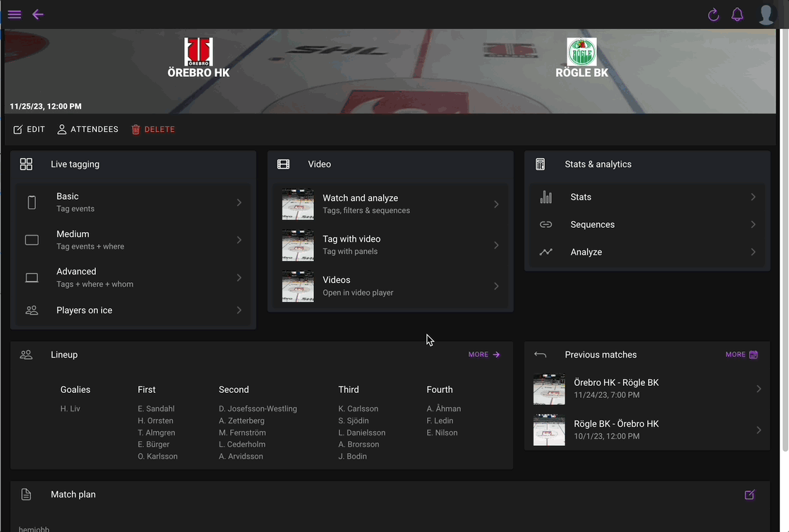789x532 pixels.
Task: Show MORE lineup details
Action: point(484,355)
